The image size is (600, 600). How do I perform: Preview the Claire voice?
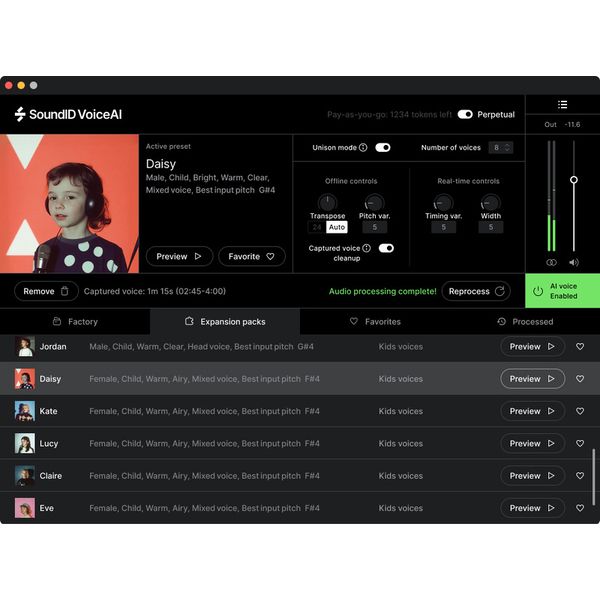tap(532, 475)
